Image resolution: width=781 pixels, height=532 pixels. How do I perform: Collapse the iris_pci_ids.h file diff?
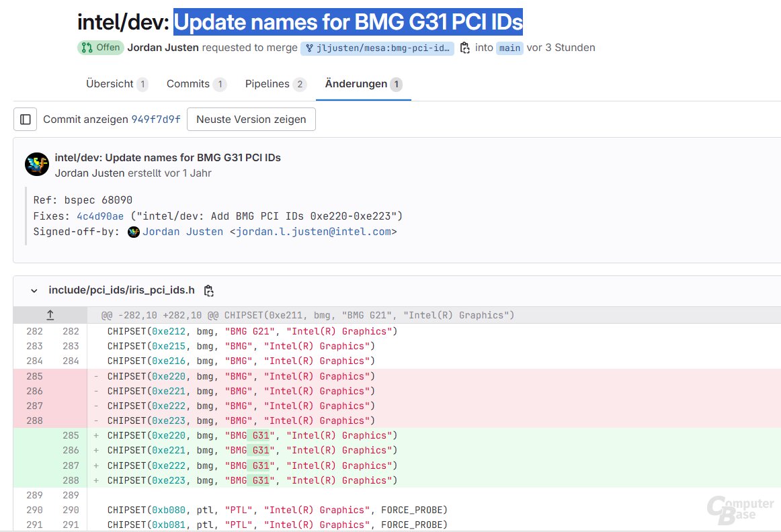34,291
